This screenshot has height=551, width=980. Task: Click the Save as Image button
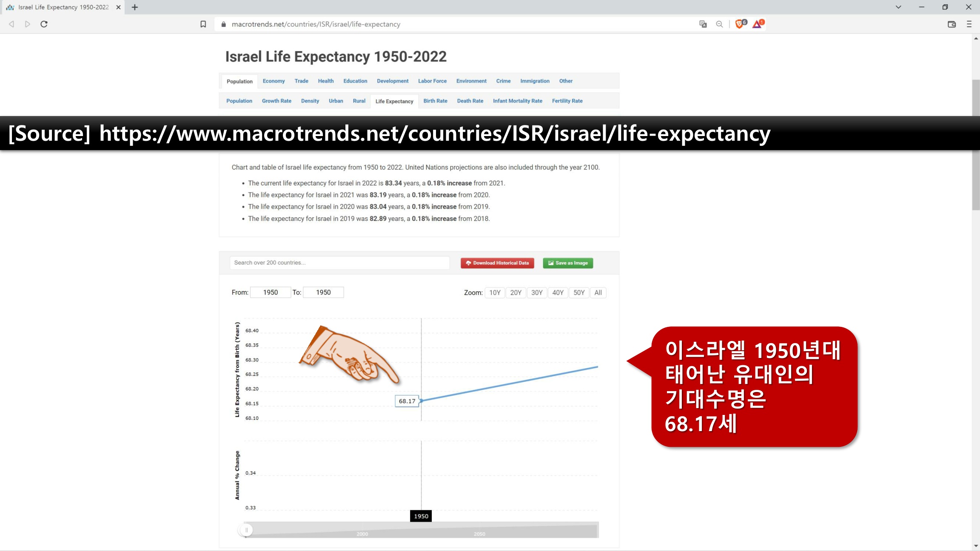coord(568,263)
